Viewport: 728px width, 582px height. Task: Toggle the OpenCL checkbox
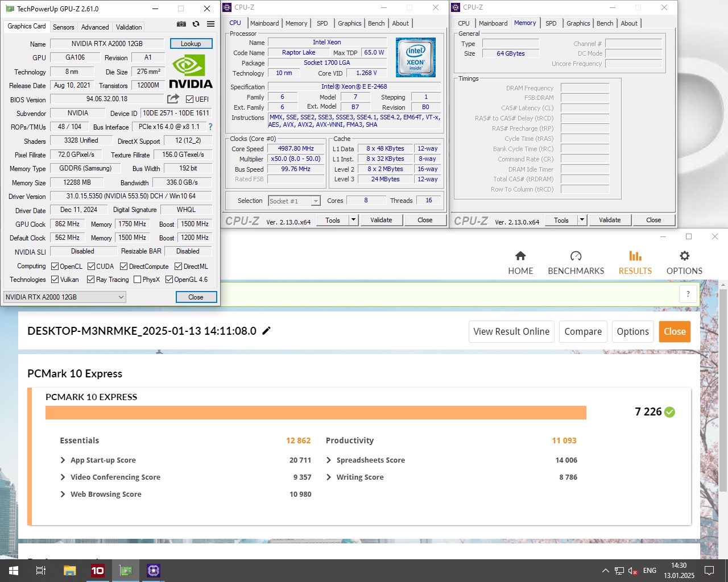(55, 266)
